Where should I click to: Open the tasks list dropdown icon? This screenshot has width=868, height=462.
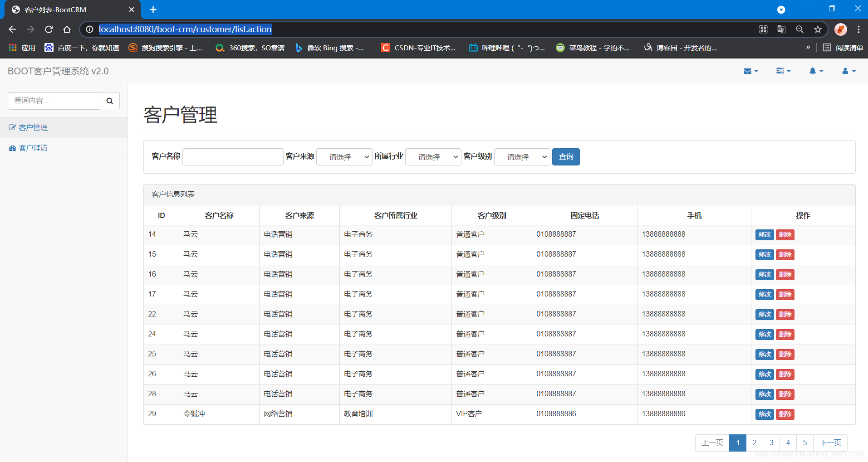(784, 71)
